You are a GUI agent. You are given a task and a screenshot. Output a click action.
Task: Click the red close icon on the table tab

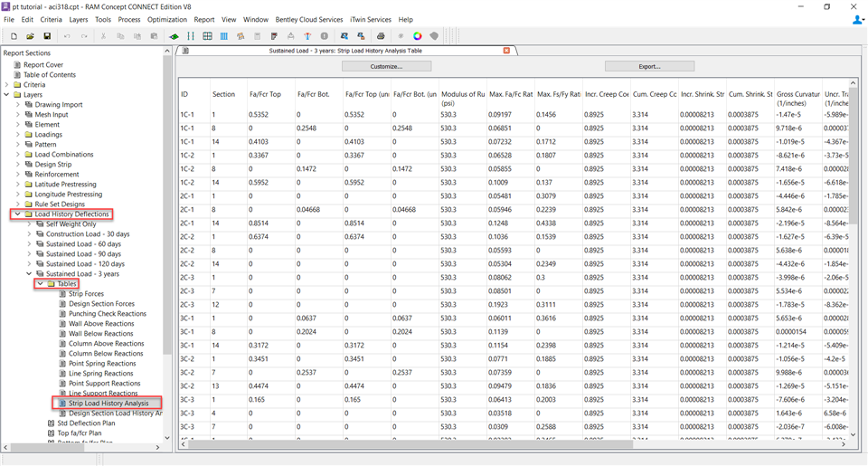pyautogui.click(x=506, y=51)
